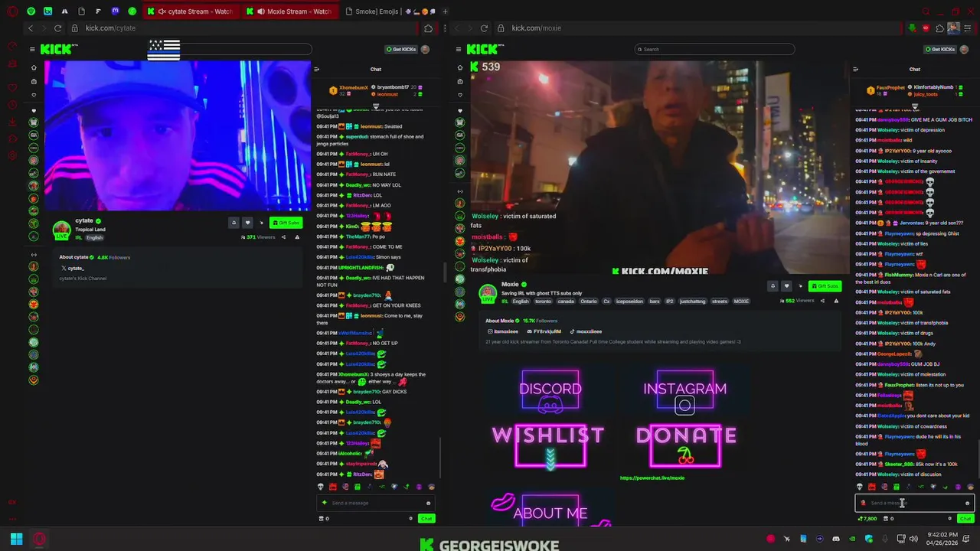Expand the Moxie sidebar double-arrow
Image resolution: width=980 pixels, height=551 pixels.
click(x=460, y=191)
